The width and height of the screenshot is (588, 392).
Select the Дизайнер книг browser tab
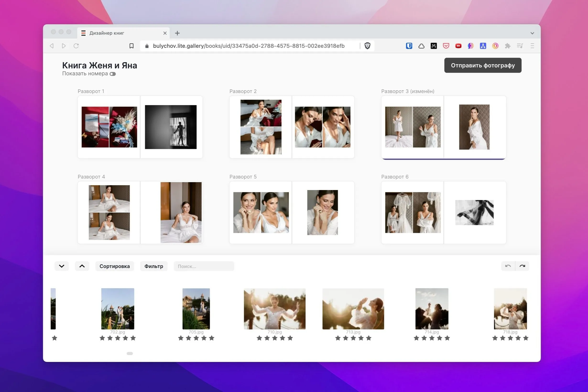tap(123, 33)
